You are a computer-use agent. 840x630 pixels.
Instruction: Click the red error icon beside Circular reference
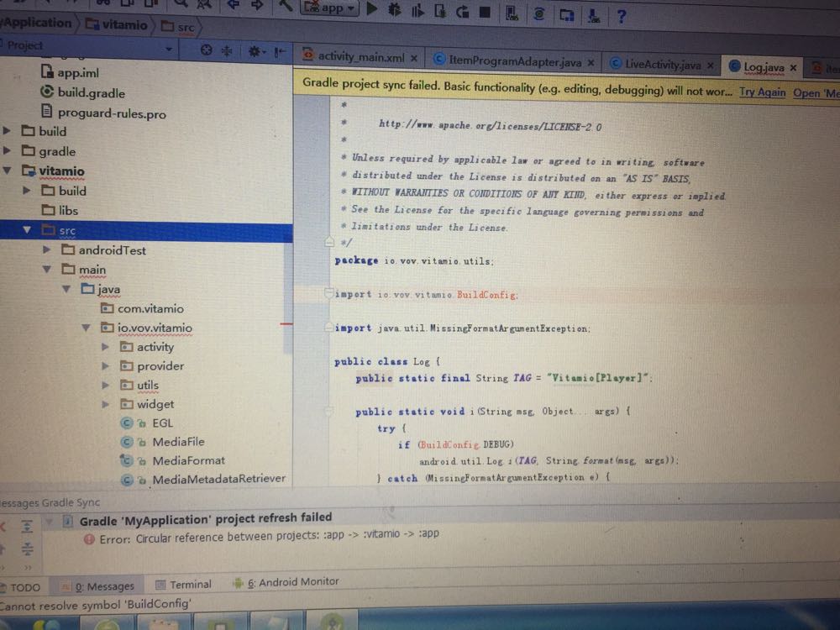coord(89,539)
